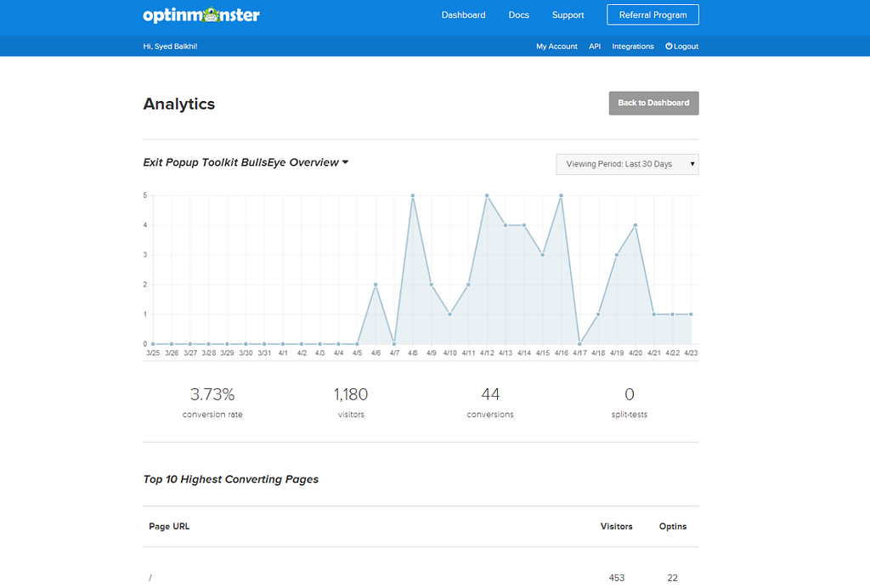Click the Analytics page heading
This screenshot has height=588, width=870.
point(179,104)
